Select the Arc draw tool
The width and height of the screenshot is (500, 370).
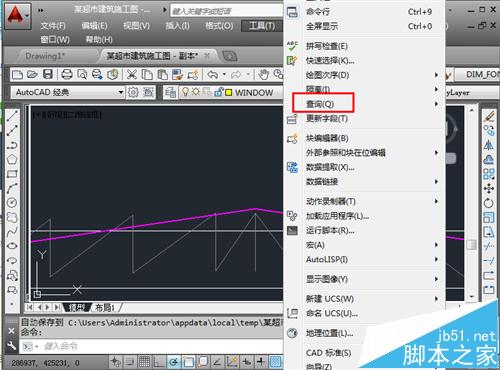pyautogui.click(x=12, y=188)
